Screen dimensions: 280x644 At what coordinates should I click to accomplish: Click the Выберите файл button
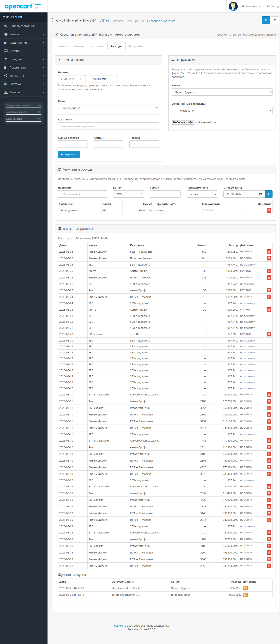point(183,122)
